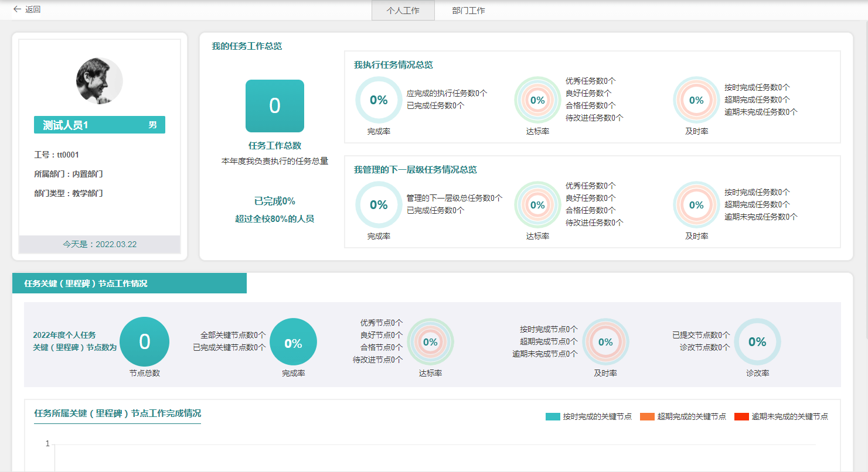Click the 及时率 ring under 我管理的下一层级任务情况总览
This screenshot has height=472, width=868.
click(696, 205)
